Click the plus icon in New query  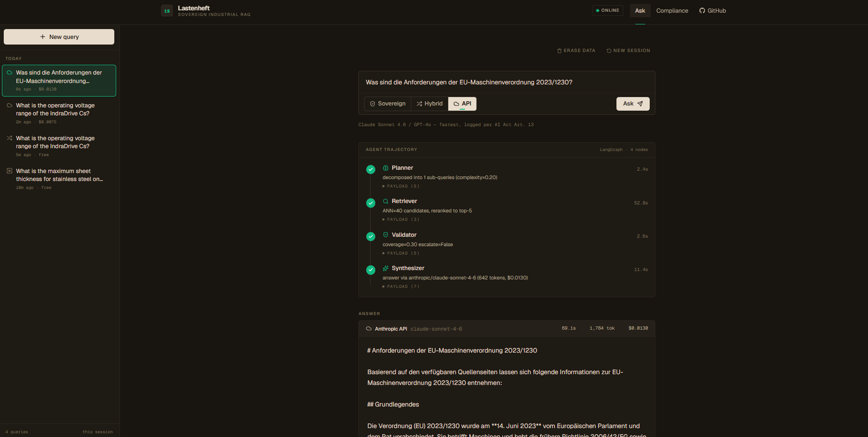tap(43, 37)
